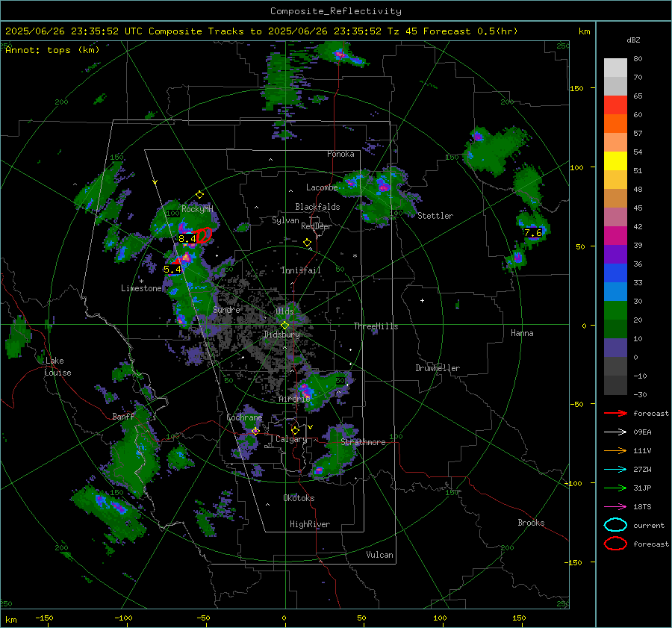Select the green 31JP arrow in legend
The width and height of the screenshot is (672, 628).
click(x=615, y=488)
